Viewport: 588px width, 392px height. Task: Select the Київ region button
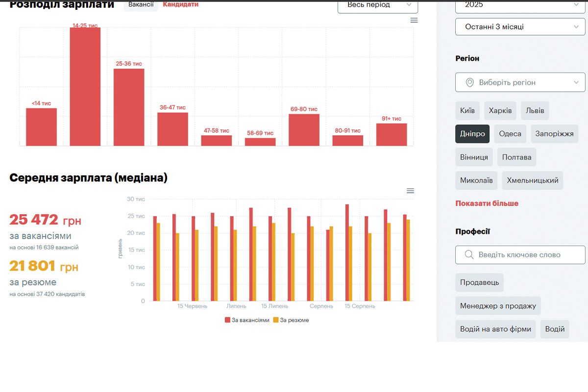point(467,111)
